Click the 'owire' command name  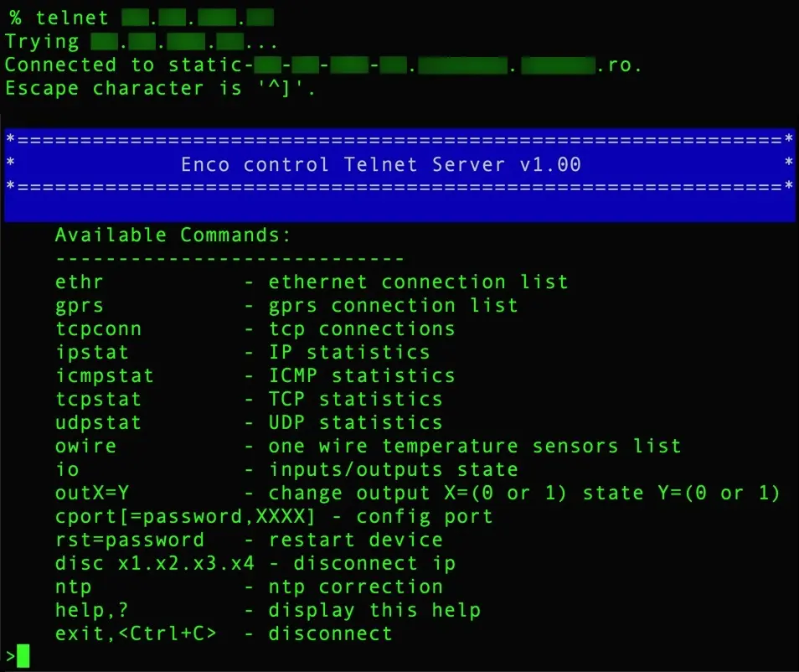[85, 447]
